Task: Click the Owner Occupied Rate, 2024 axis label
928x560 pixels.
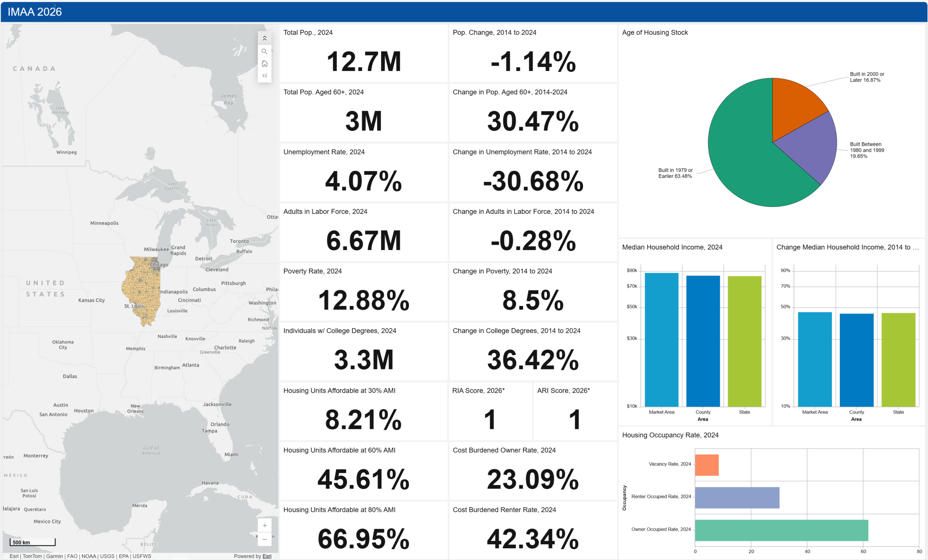Action: click(661, 529)
